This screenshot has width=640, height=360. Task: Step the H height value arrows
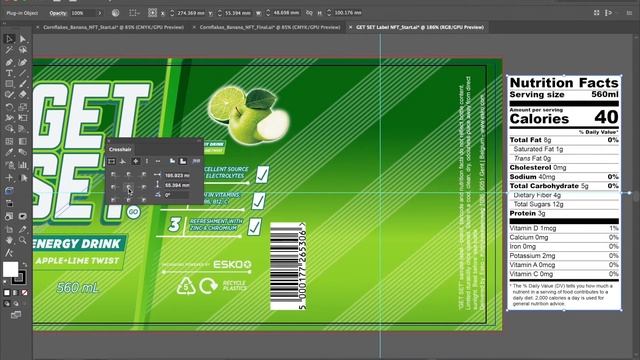(x=329, y=13)
